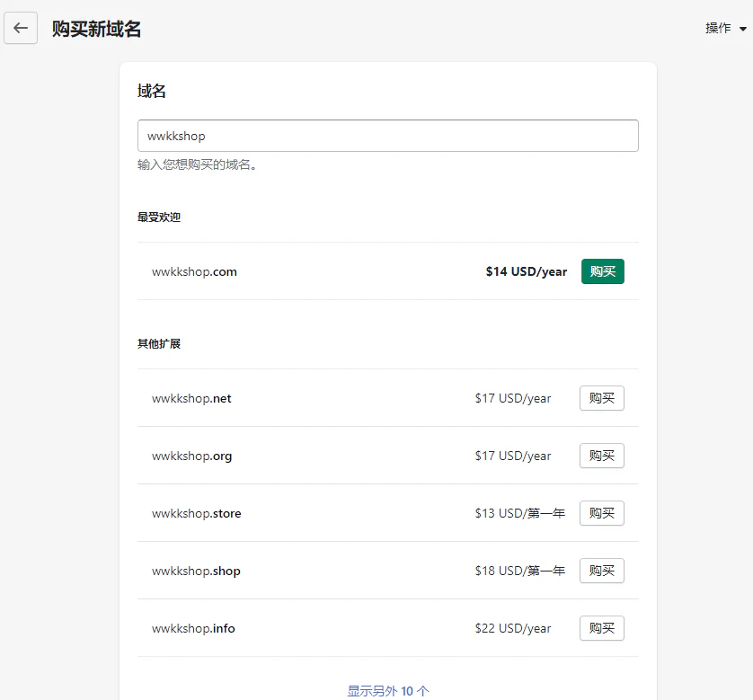The image size is (753, 700).
Task: Click the dropdown caret beside 操作
Action: coord(743,30)
